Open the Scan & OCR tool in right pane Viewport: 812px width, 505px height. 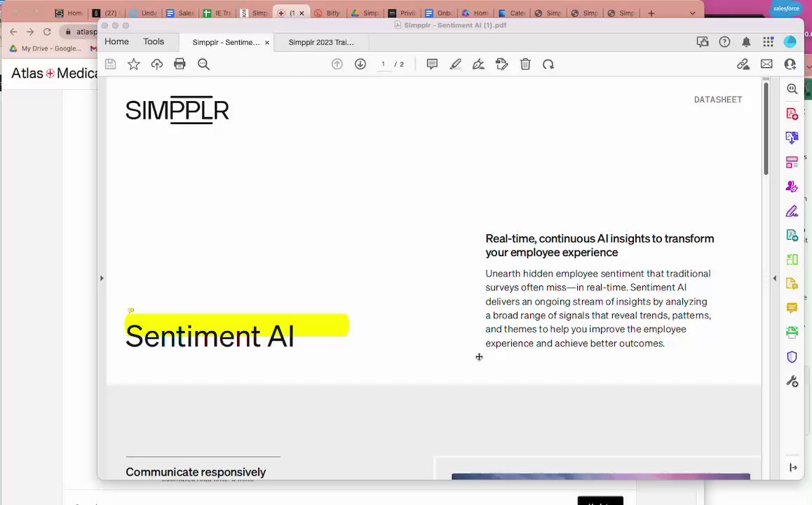click(792, 332)
